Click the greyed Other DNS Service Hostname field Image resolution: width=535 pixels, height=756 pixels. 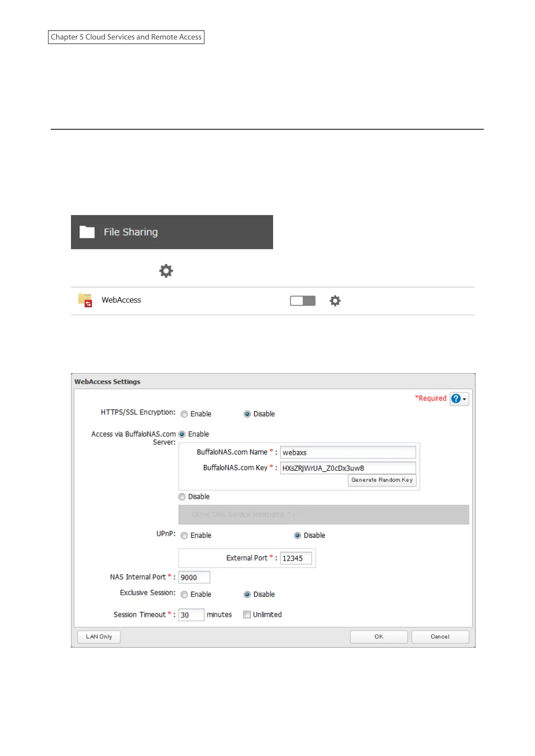pyautogui.click(x=324, y=514)
